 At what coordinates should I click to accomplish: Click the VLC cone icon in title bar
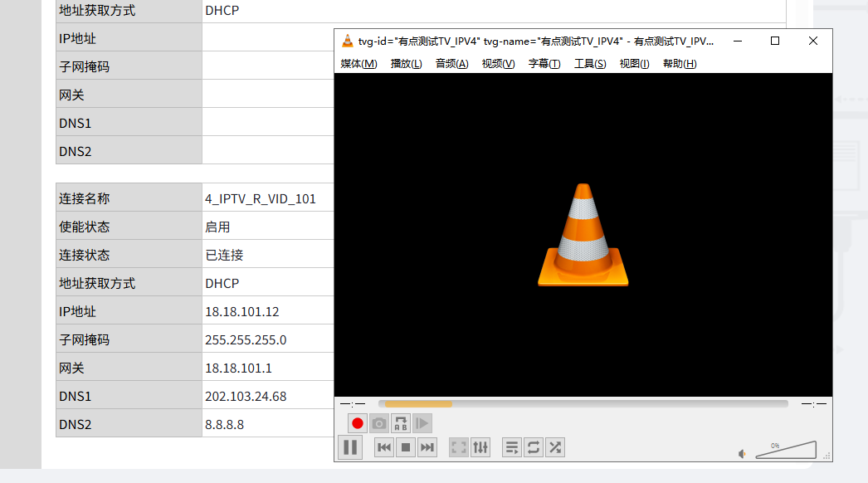(x=347, y=41)
